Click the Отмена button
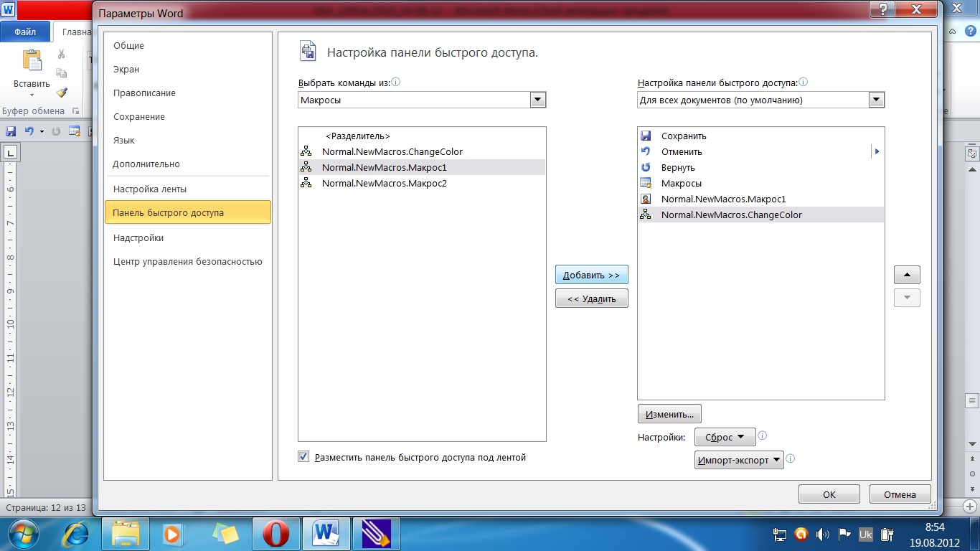The image size is (980, 551). [900, 494]
